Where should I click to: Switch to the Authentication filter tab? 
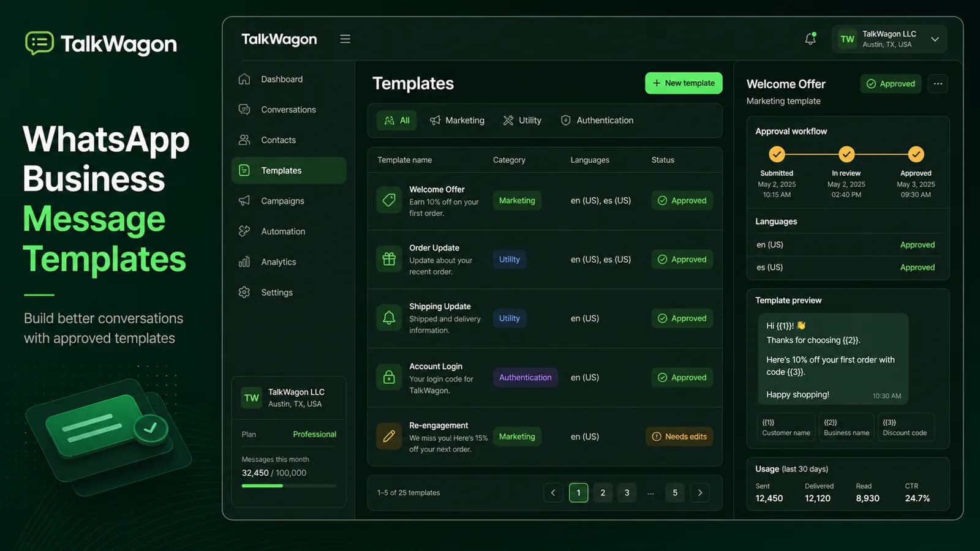(x=597, y=121)
